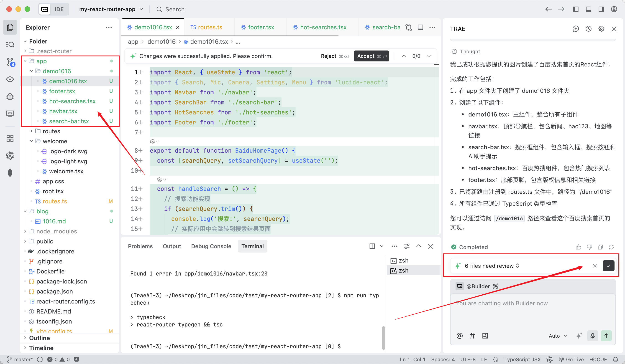Open TRAE chat history
Screen dimensions: 625x364
(588, 29)
